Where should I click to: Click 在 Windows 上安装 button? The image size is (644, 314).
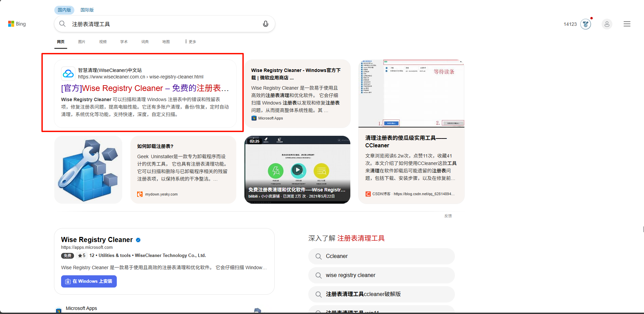pyautogui.click(x=89, y=281)
